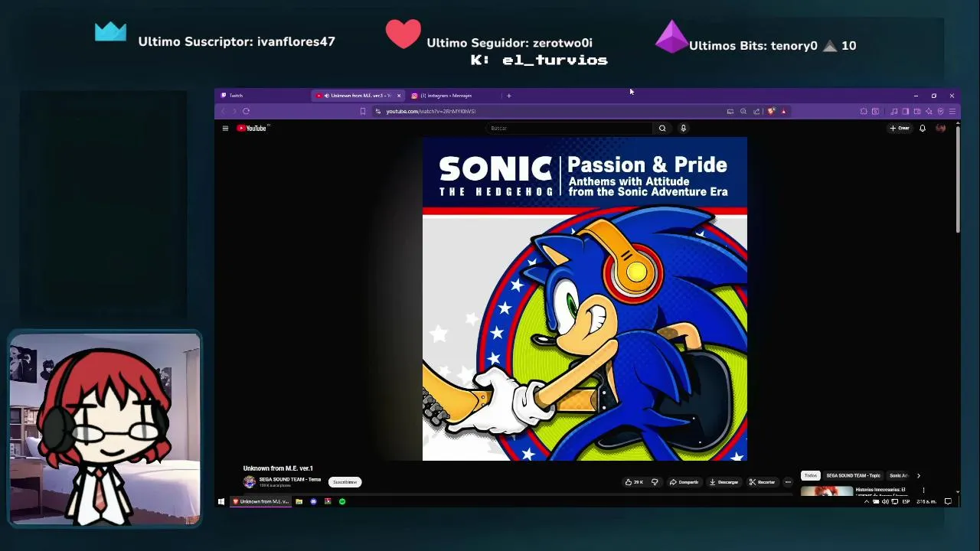Open options menu for Historias Innecesarias video
Image resolution: width=980 pixels, height=551 pixels.
coord(923,490)
